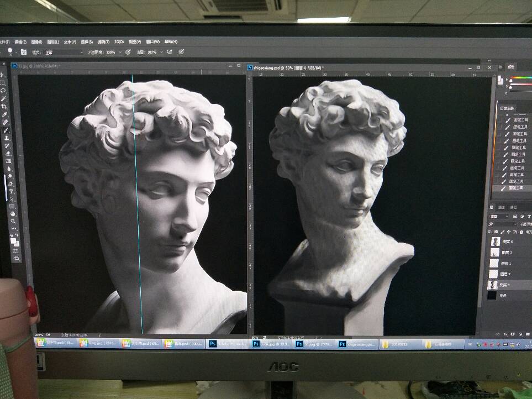Select the Eraser tool
Screen dimensions: 532x399
(x=8, y=154)
